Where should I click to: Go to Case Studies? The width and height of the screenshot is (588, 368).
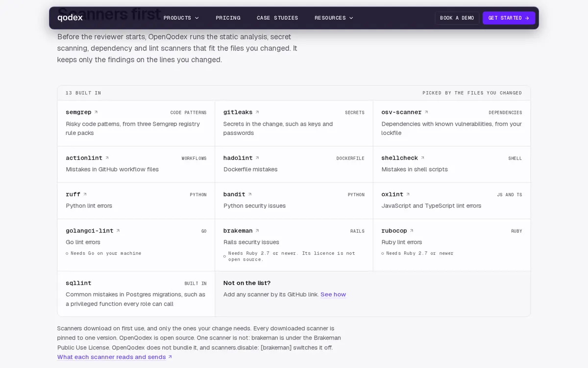[277, 18]
